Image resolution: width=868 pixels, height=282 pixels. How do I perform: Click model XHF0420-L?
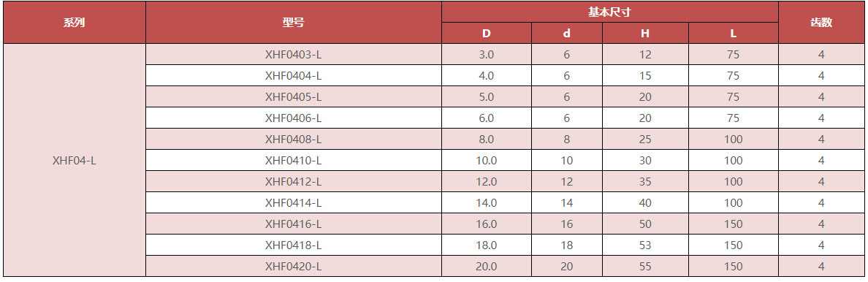[294, 266]
